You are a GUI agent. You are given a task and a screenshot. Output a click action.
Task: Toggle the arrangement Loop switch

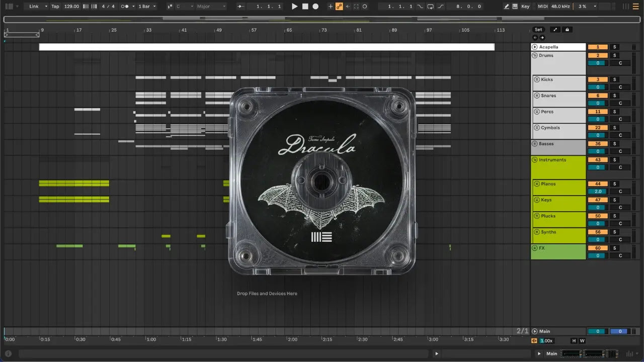click(x=431, y=7)
